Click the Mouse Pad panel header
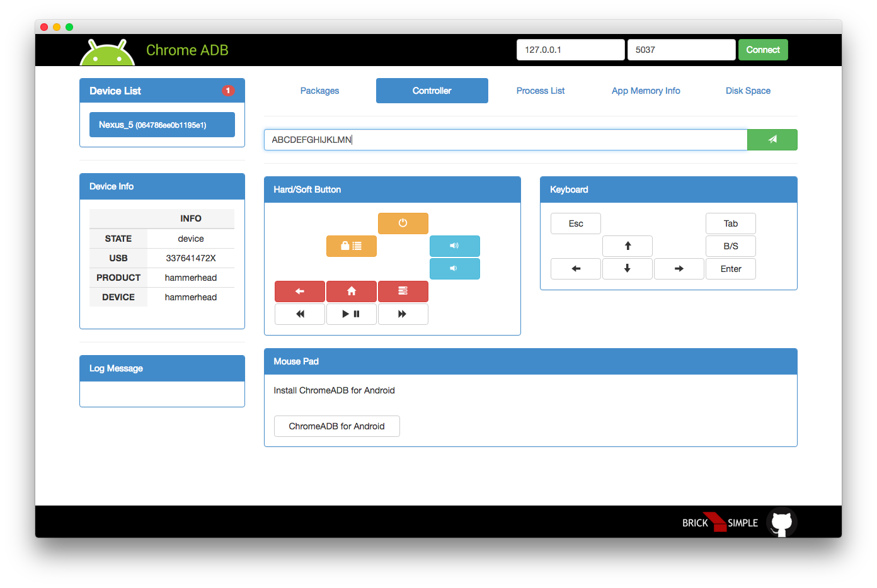 click(x=530, y=361)
